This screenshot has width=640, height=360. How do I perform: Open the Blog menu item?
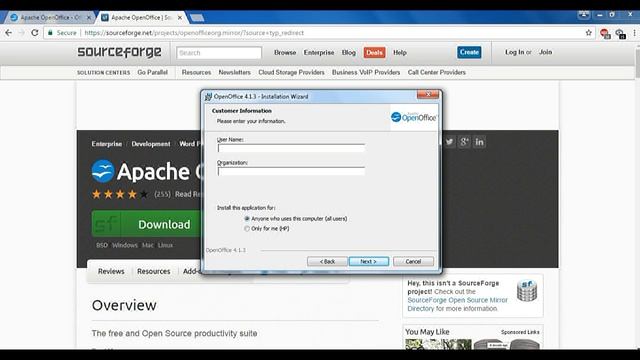click(349, 52)
